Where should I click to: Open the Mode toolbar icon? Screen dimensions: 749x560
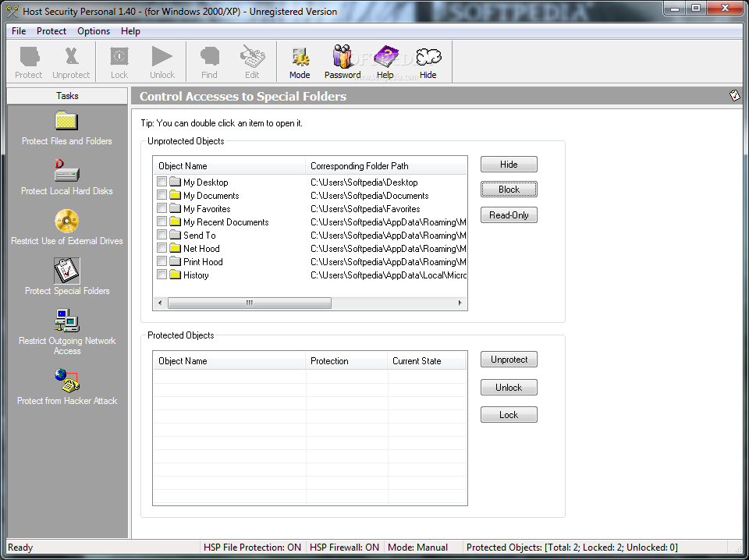(x=300, y=62)
